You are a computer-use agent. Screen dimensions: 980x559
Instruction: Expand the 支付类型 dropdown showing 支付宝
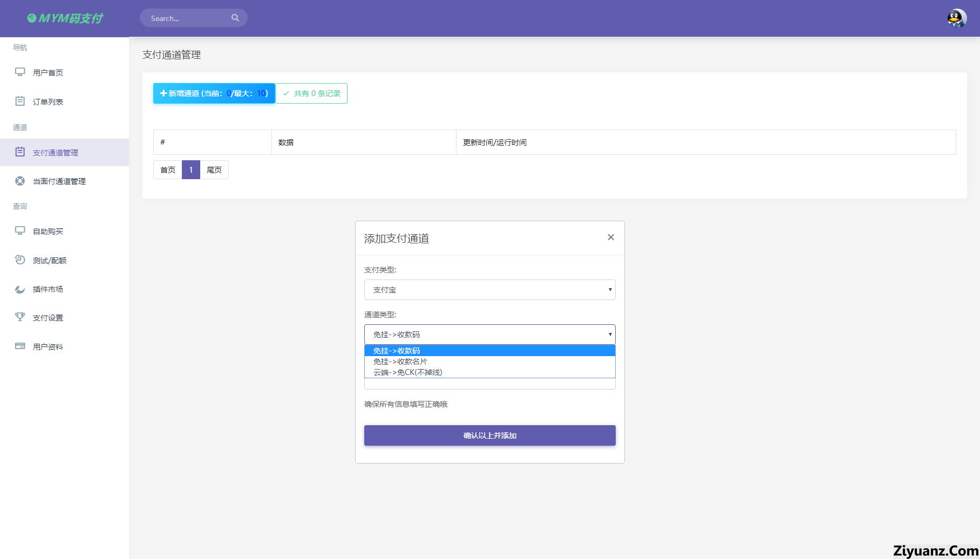coord(490,290)
